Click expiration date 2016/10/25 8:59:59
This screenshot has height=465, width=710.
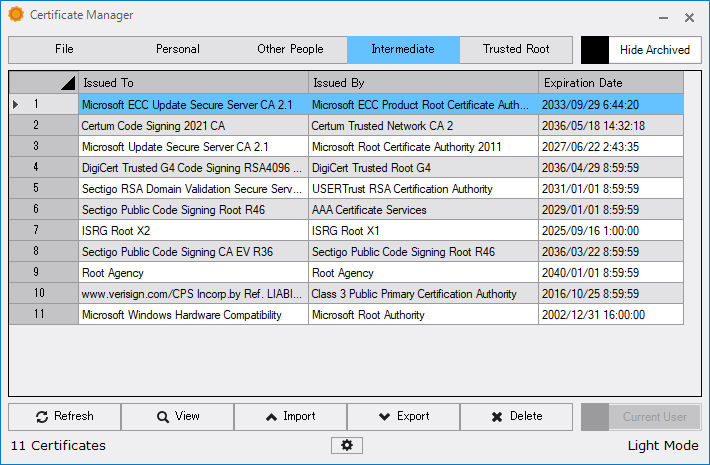(x=611, y=294)
